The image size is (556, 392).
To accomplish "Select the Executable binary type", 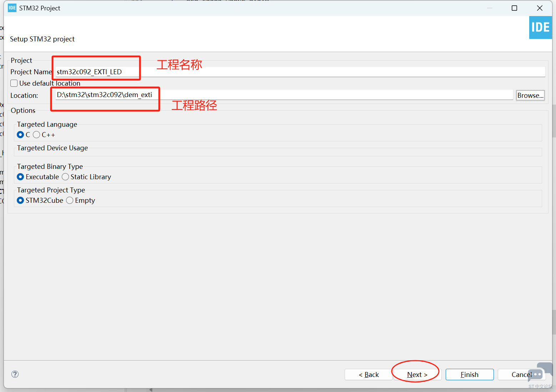I will pos(20,177).
